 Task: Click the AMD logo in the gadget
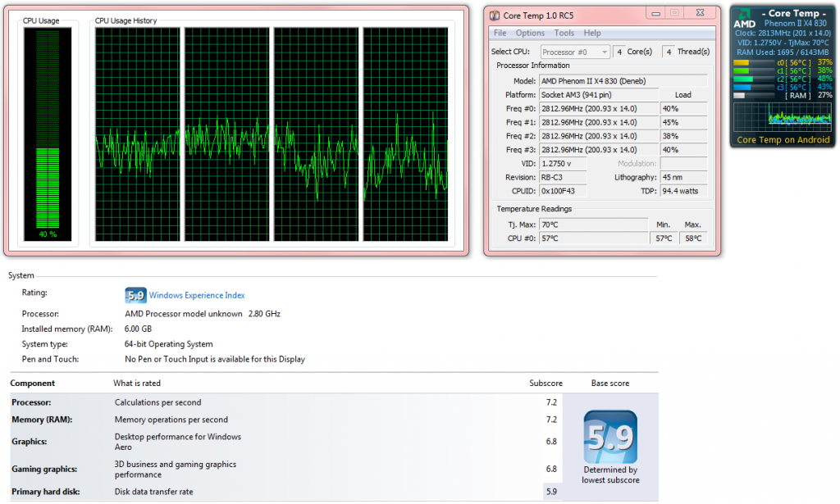tap(744, 18)
